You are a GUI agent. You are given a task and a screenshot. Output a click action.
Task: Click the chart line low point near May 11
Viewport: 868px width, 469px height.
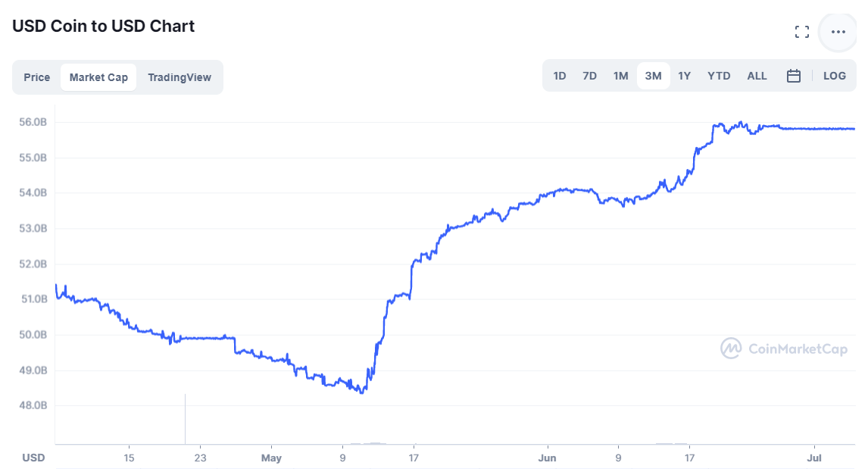click(x=362, y=392)
